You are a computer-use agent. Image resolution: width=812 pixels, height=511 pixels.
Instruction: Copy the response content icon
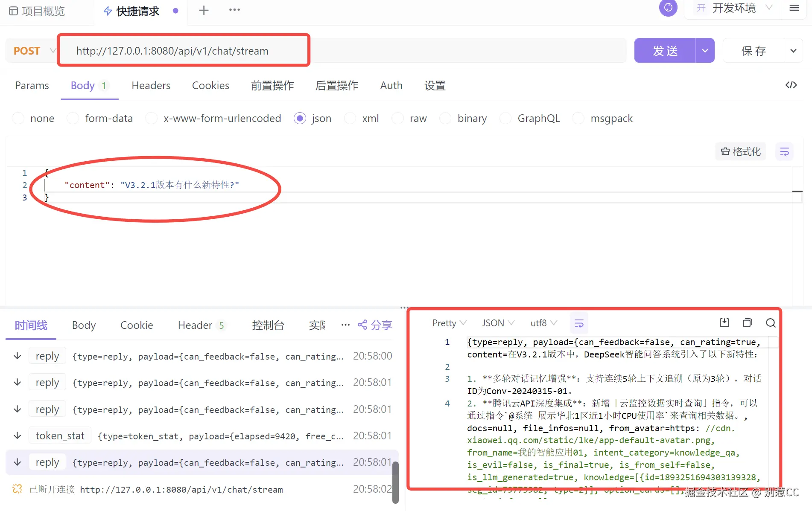pos(748,323)
